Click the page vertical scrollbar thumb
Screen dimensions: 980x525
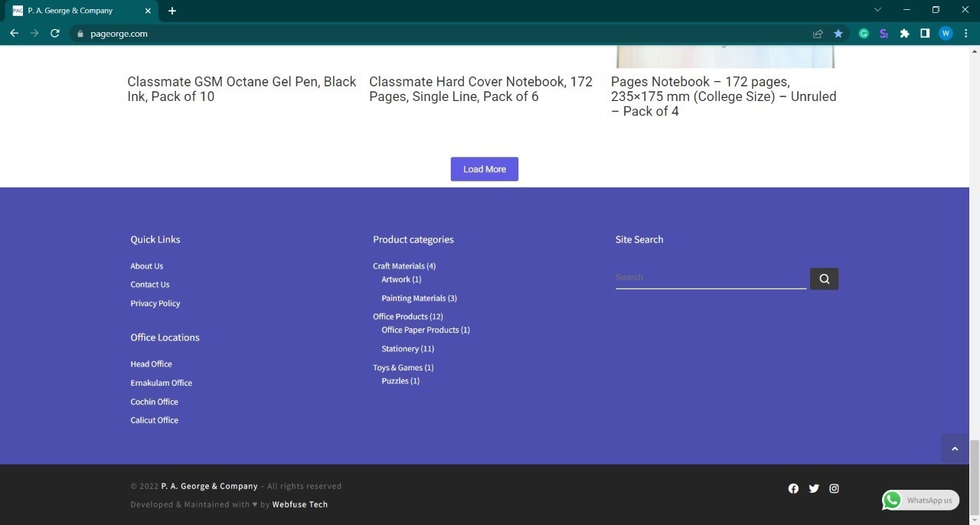[x=975, y=478]
